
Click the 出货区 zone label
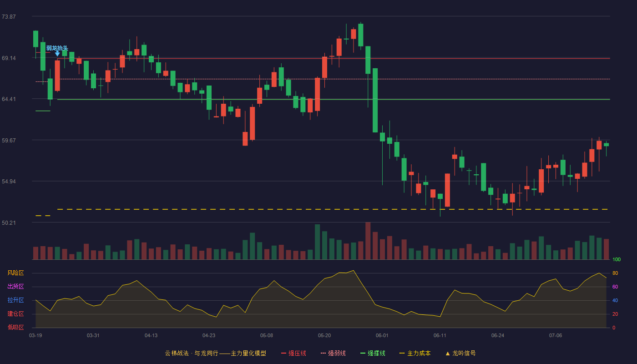coord(15,287)
